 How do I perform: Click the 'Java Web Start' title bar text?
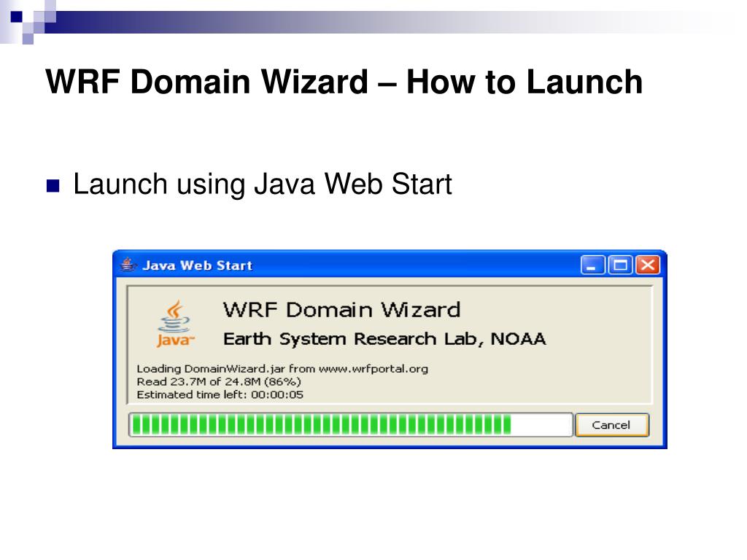click(x=197, y=265)
